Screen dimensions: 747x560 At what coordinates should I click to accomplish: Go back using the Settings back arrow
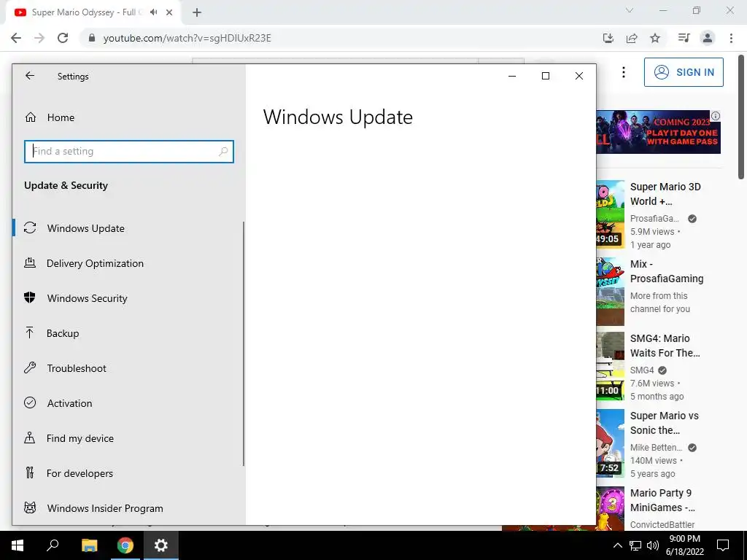coord(29,76)
